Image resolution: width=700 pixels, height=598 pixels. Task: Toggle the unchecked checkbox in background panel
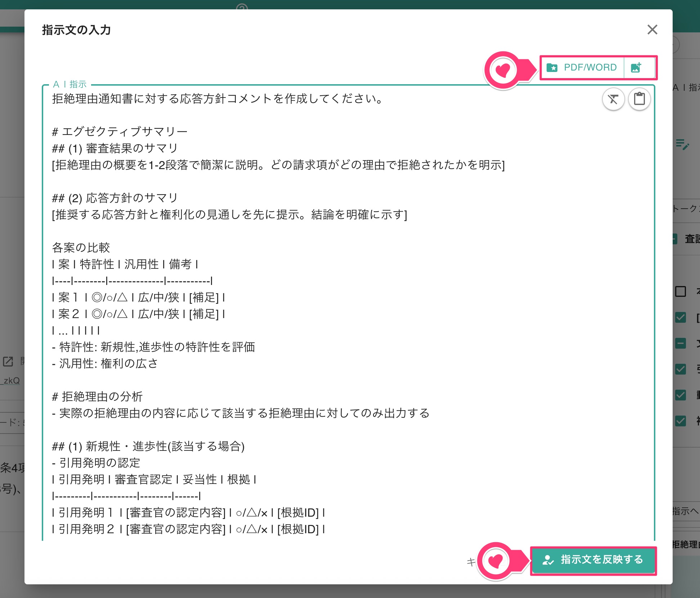680,291
